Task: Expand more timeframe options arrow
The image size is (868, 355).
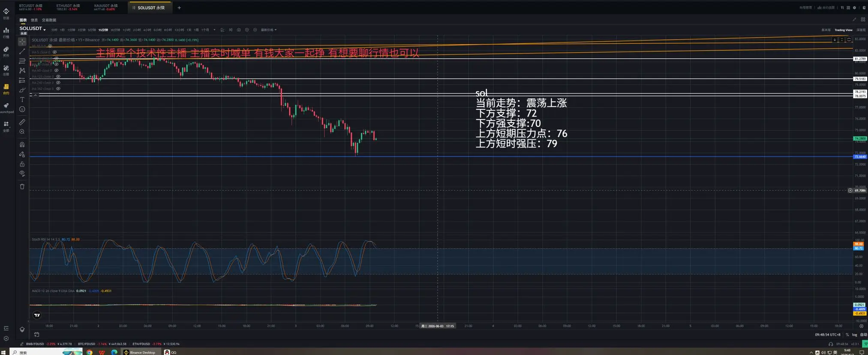Action: tap(214, 30)
